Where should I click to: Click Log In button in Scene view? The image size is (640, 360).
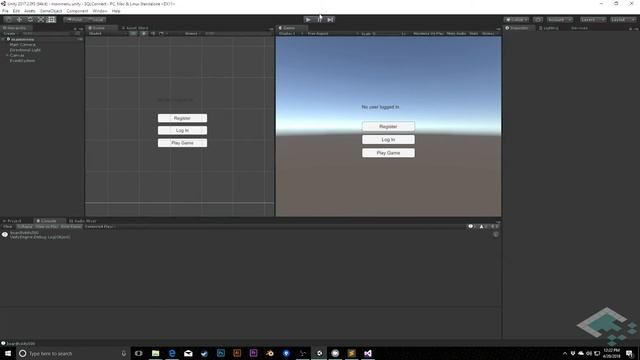tap(182, 130)
